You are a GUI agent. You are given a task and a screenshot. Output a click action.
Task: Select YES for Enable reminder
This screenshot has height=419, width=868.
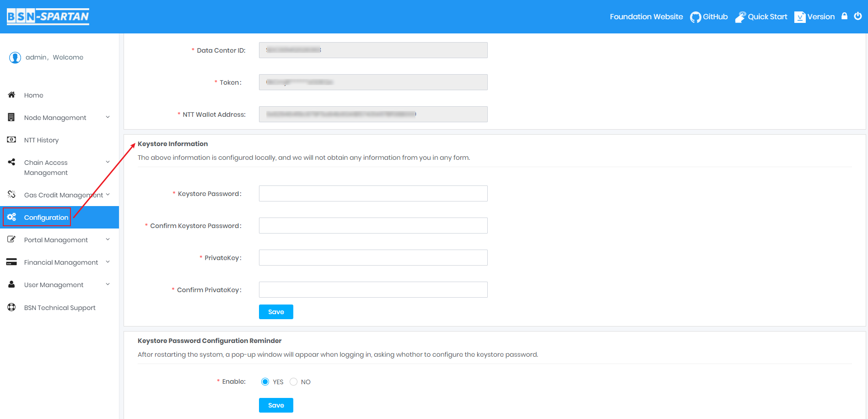[265, 382]
